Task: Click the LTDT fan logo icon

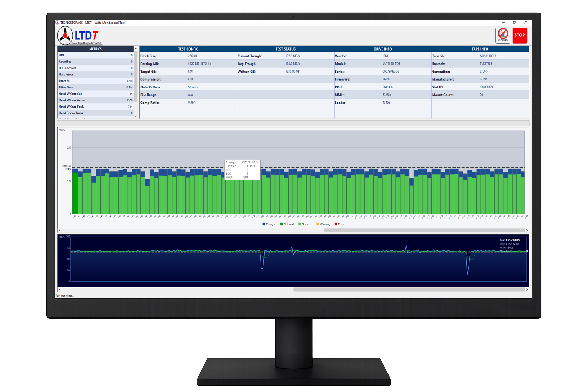Action: (65, 36)
